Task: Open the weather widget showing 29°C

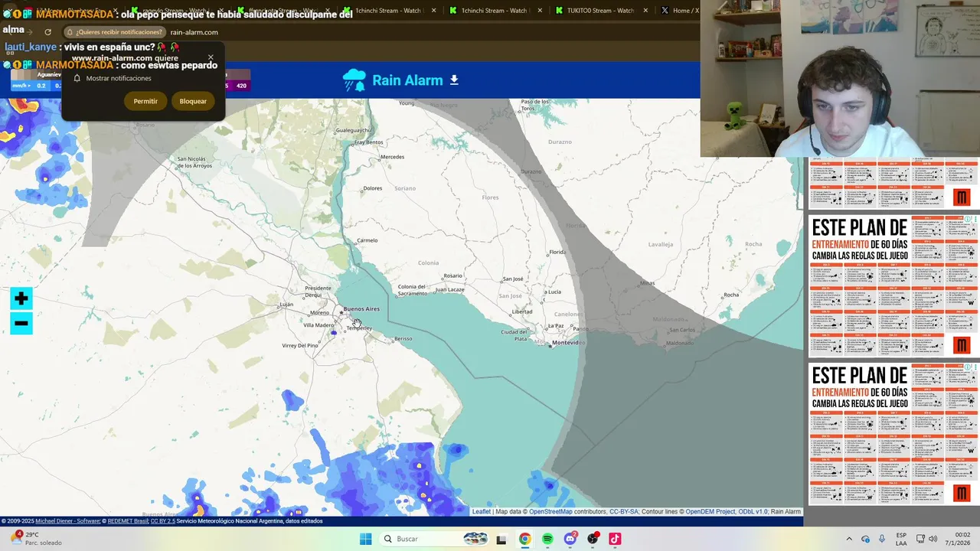Action: 36,539
